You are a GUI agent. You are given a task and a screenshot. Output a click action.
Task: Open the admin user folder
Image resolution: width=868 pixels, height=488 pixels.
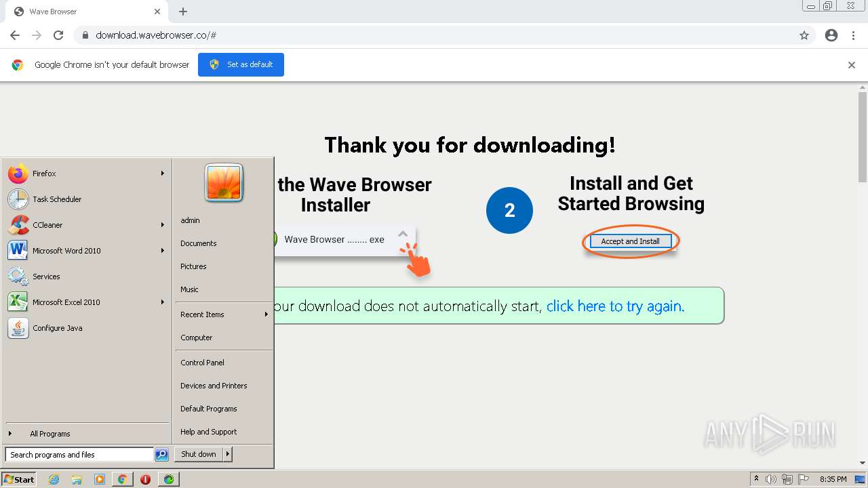click(224, 220)
